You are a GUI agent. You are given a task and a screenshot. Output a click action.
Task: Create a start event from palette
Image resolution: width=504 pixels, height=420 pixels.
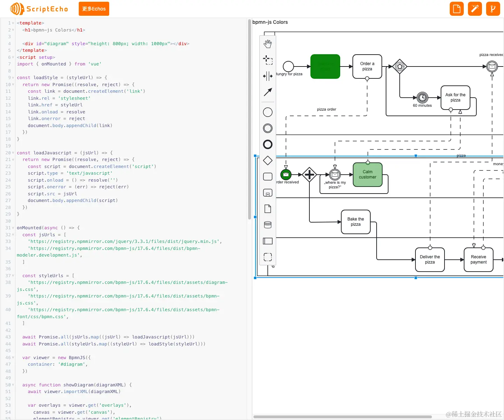click(x=268, y=112)
